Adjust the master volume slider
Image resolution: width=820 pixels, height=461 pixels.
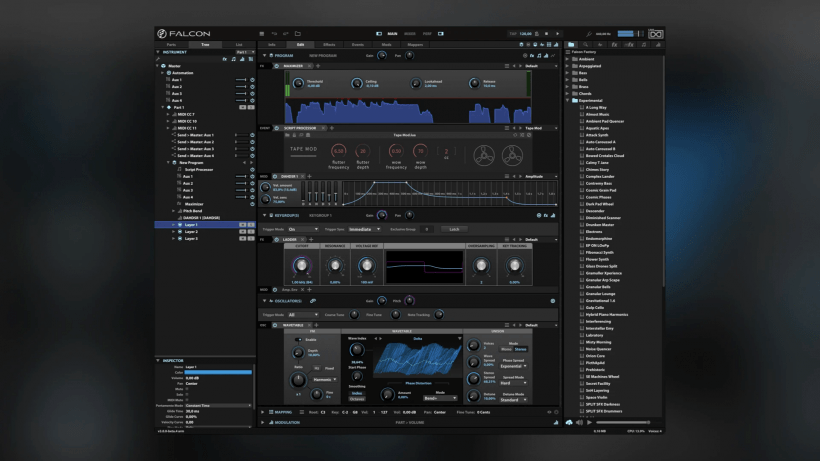click(631, 33)
